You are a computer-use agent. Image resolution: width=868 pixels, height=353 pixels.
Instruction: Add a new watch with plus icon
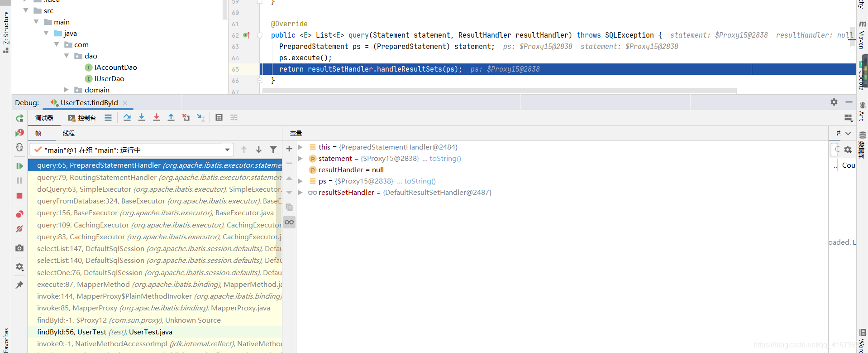289,149
